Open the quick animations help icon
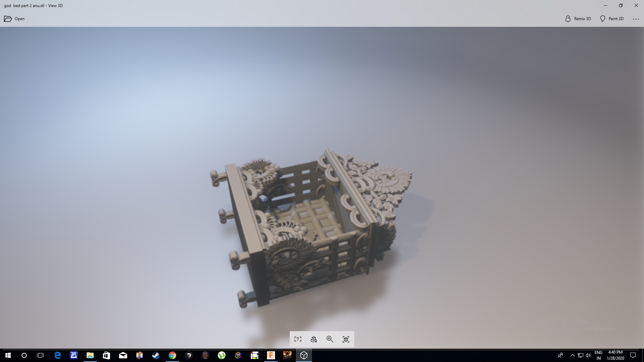The image size is (644, 362). point(298,339)
